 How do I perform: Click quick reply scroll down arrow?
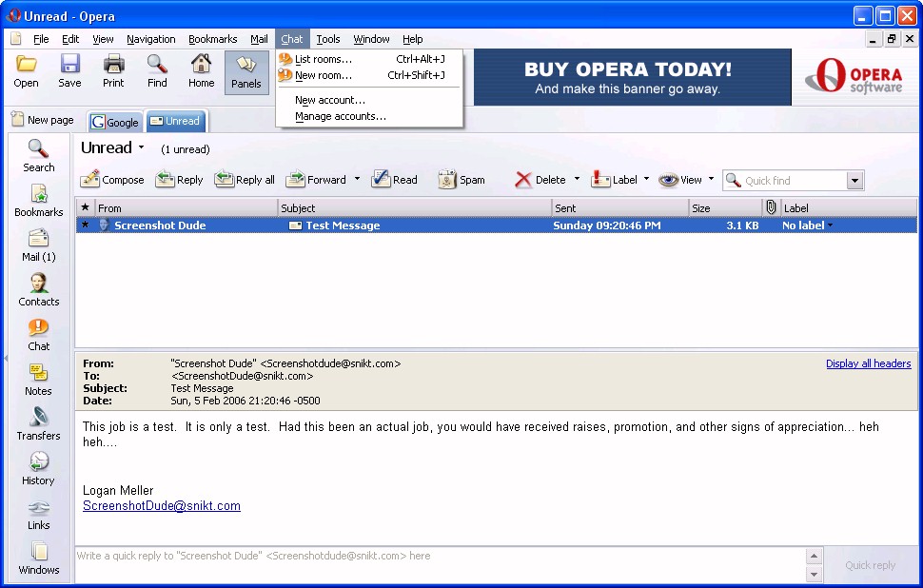[814, 575]
